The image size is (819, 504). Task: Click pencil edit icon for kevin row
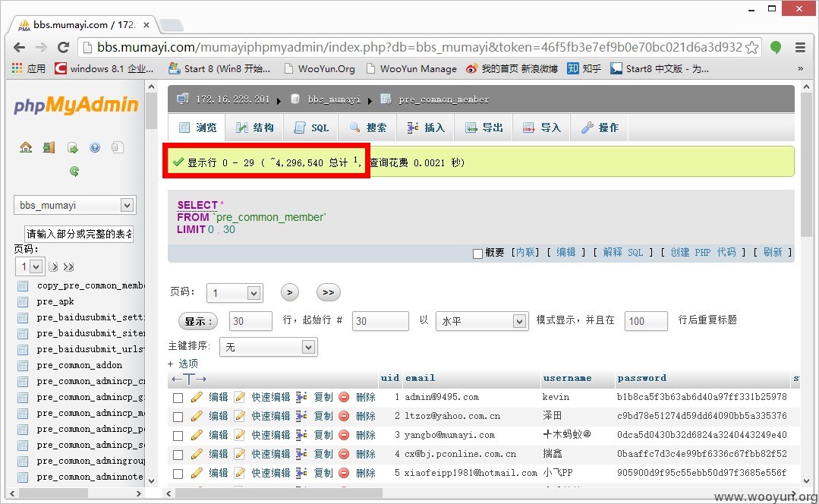click(x=197, y=398)
